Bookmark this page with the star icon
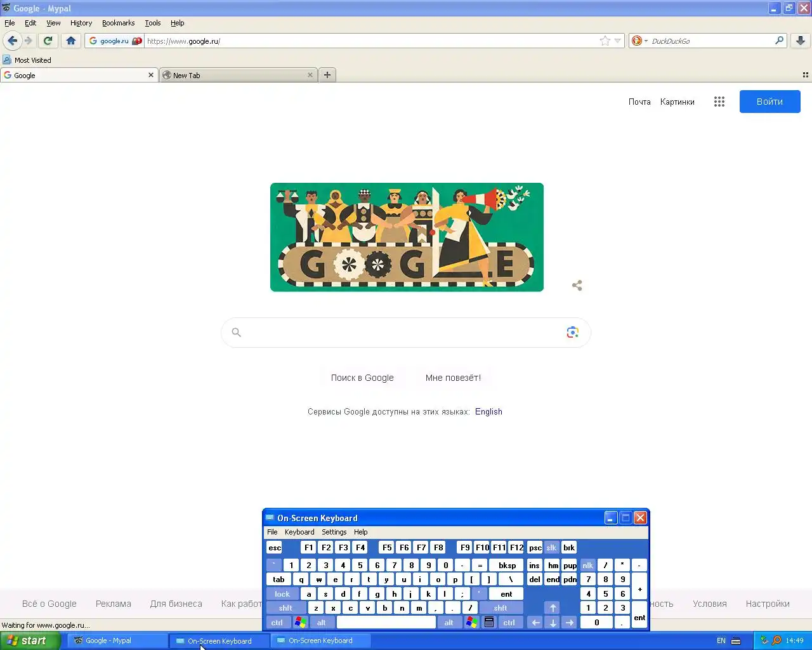The image size is (812, 650). (x=605, y=41)
